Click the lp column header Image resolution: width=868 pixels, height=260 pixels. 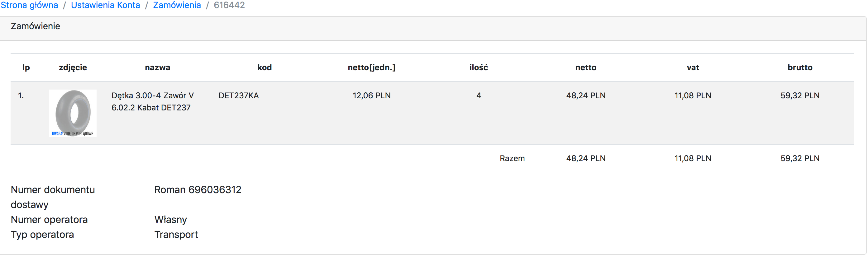tap(26, 67)
